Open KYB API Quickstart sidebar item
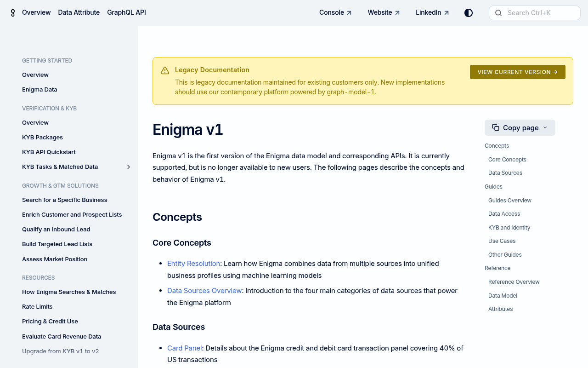588x368 pixels. pos(49,152)
